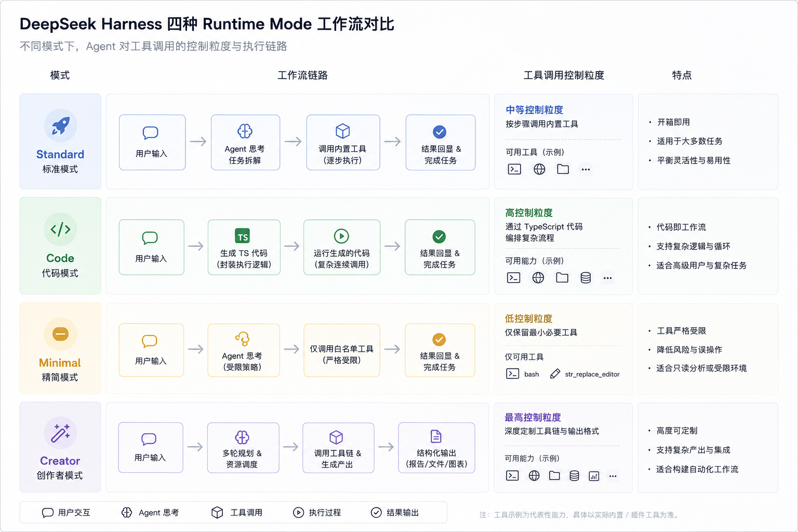Viewport: 798px width, 532px height.
Task: Click the folder icon under 最高控制粒度
Action: 554,475
